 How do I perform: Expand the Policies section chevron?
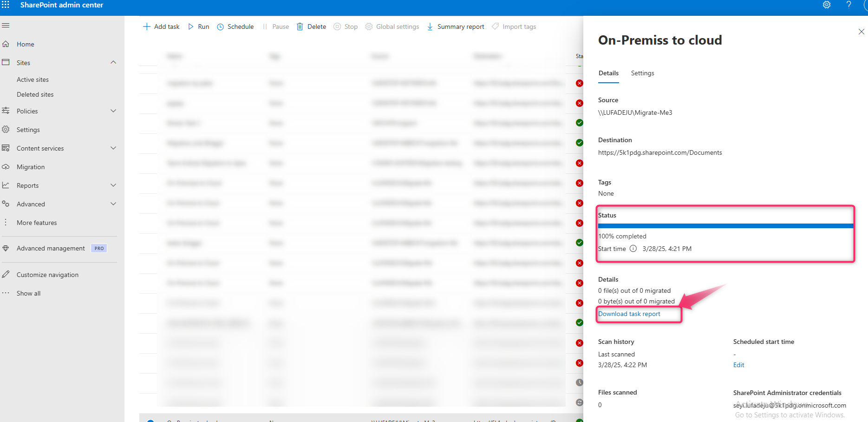click(x=113, y=111)
